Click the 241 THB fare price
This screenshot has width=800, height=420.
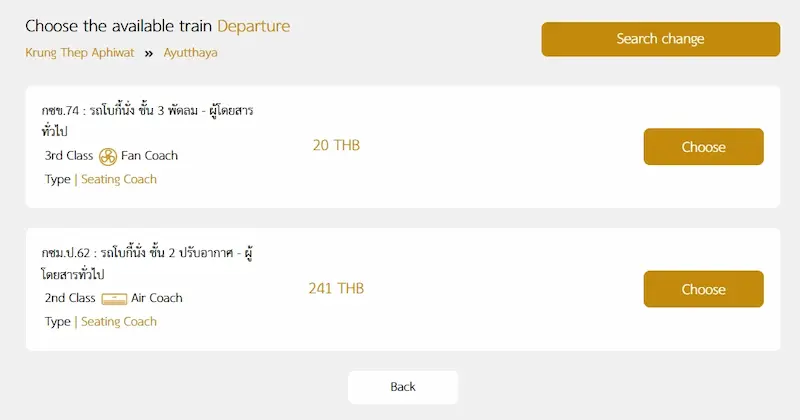(336, 289)
